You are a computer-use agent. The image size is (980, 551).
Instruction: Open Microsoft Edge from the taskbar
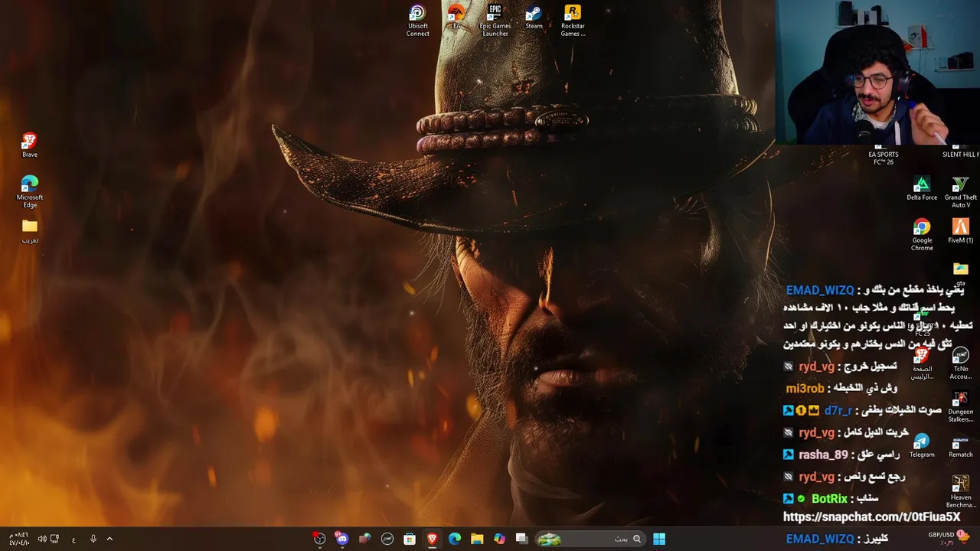point(455,539)
